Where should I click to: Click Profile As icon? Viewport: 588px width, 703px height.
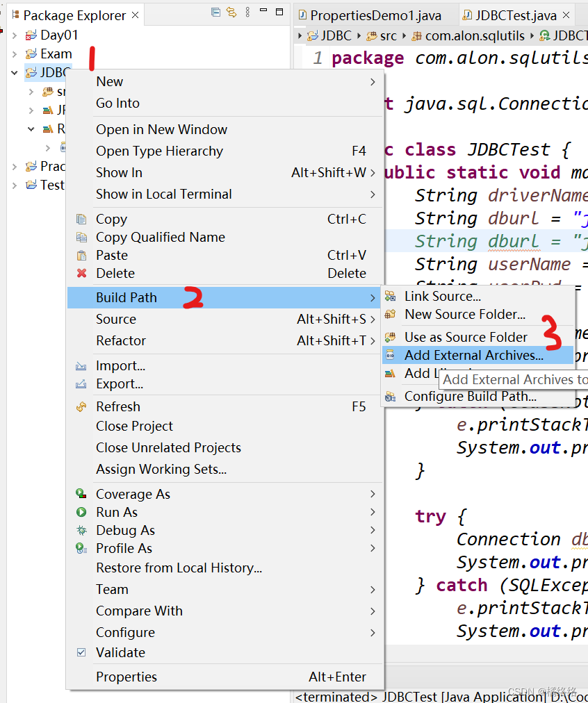(81, 548)
